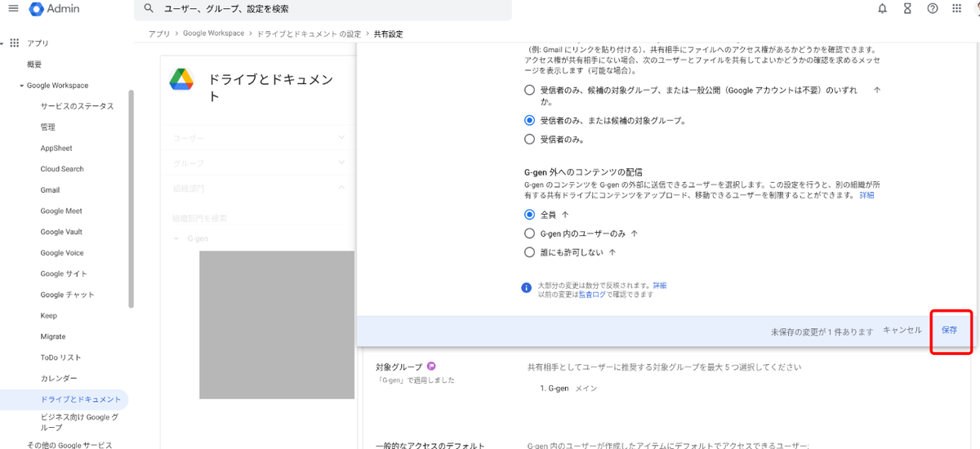Open ビジネス向け Google グループ in sidebar

[x=79, y=422]
